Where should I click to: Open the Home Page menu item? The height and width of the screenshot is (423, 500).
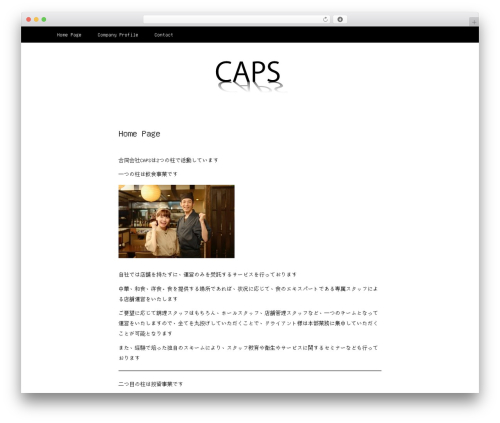coord(69,35)
